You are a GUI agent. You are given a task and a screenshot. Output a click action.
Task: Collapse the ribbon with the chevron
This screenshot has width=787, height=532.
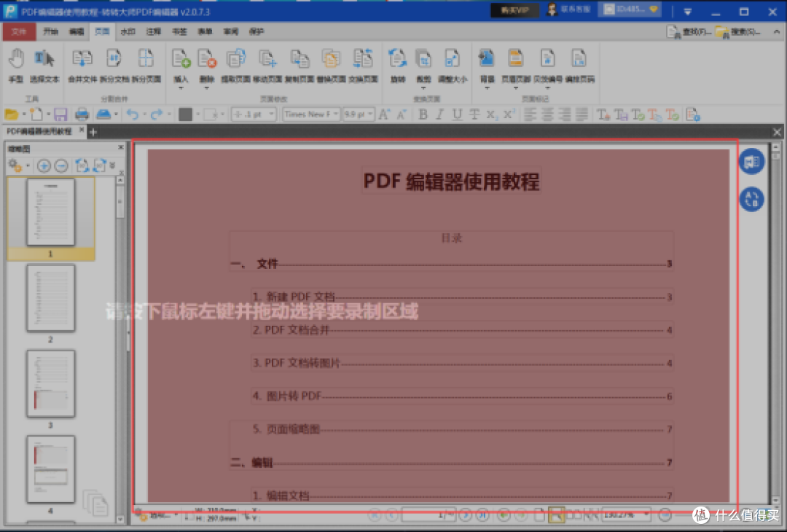coord(777,31)
